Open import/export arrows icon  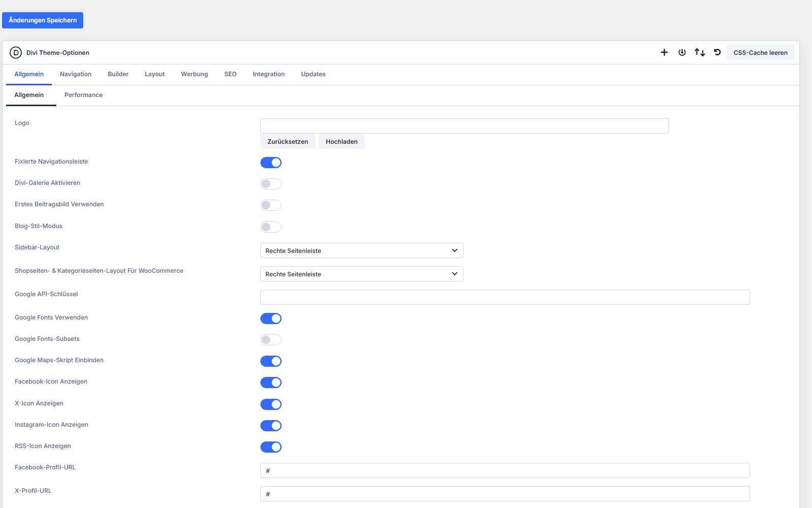700,52
